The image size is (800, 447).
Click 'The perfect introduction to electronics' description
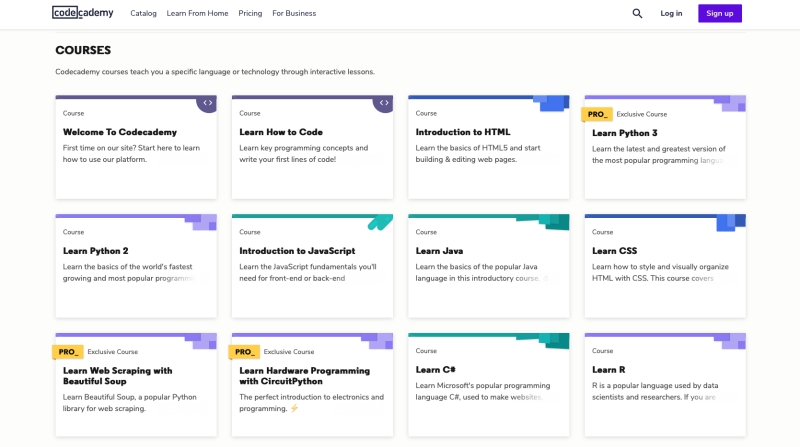click(311, 403)
